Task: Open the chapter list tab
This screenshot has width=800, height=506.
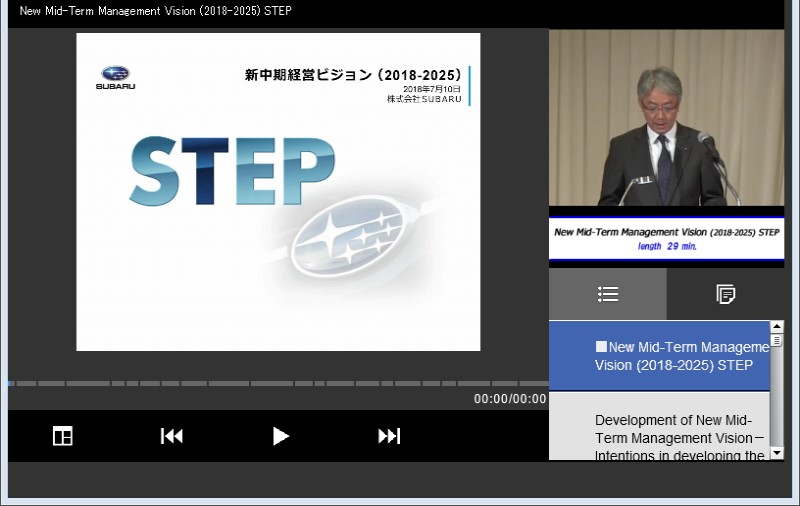Action: click(x=608, y=294)
